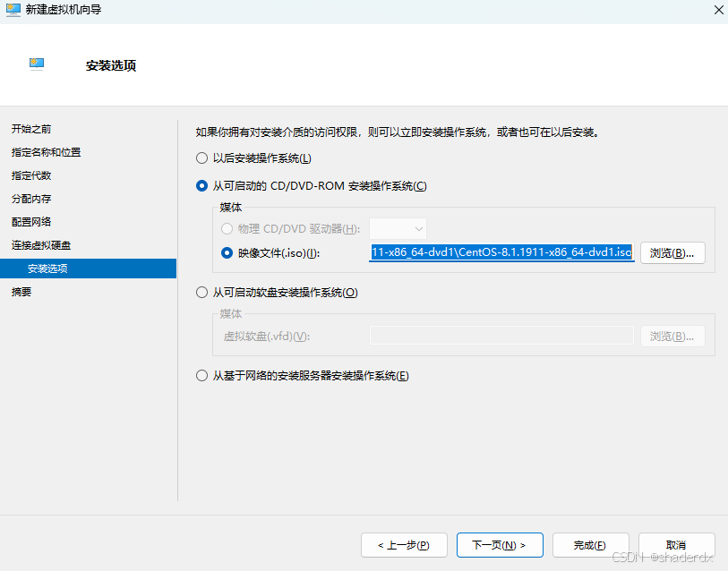Click 取消 button
Screen dimensions: 728x571
pyautogui.click(x=676, y=545)
